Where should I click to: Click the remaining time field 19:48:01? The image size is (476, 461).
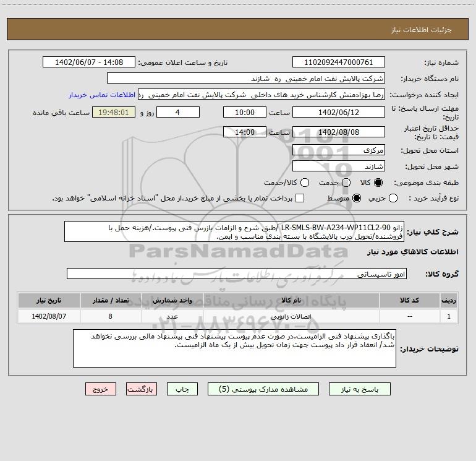coord(114,113)
